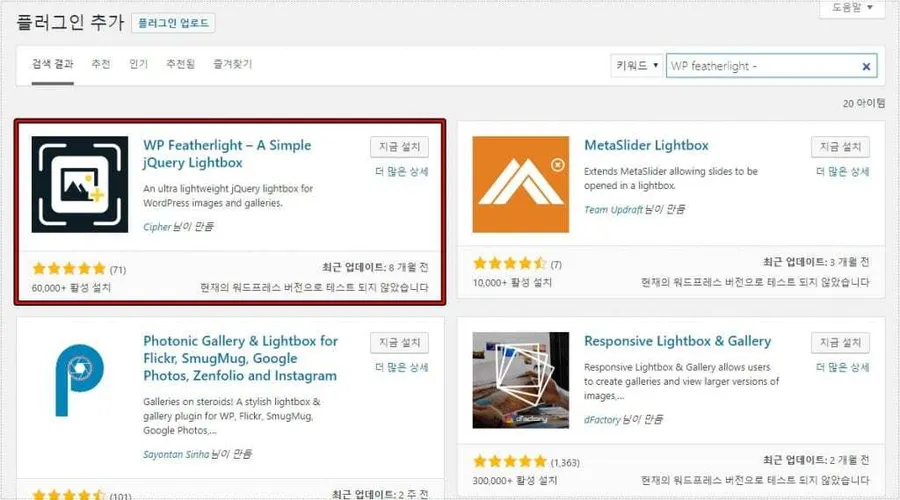Click Photonic description 'Galleries on steroids!'

pyautogui.click(x=232, y=416)
